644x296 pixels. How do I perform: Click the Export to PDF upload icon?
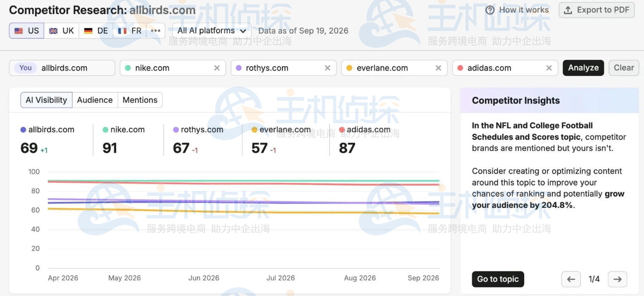(568, 10)
